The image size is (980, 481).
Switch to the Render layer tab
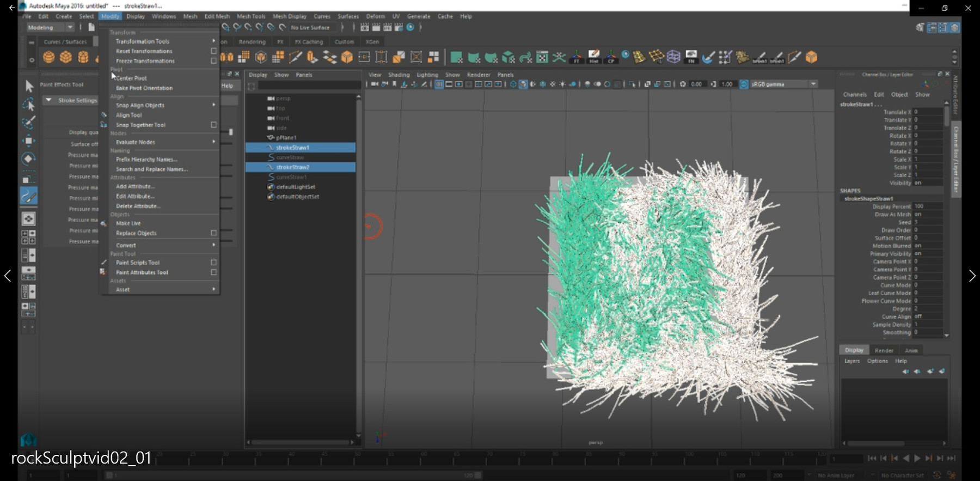884,350
